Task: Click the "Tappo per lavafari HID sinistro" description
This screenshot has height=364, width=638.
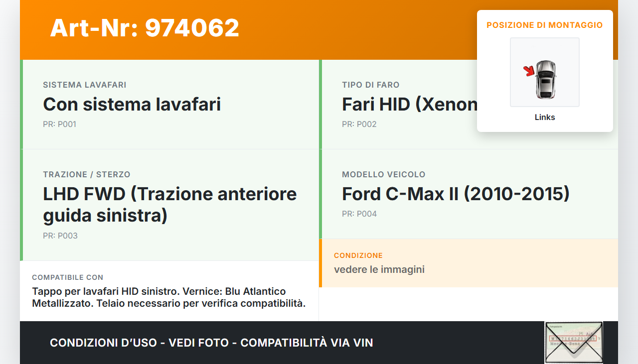Action: click(x=169, y=297)
